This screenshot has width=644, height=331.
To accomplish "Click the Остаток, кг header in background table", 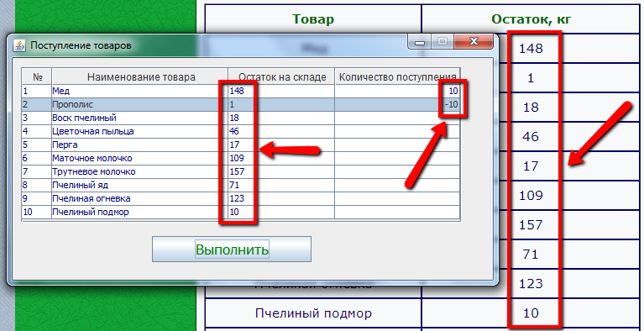I will pyautogui.click(x=531, y=19).
